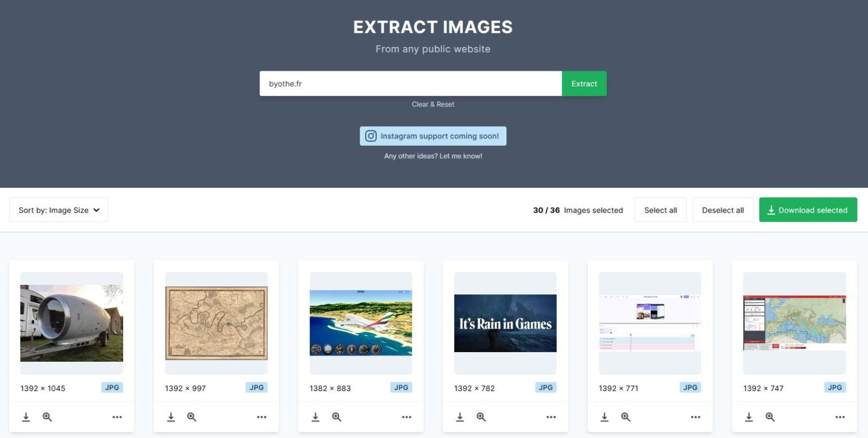Open the Sort by Image Size dropdown
Screen dimensions: 868x438
58,210
